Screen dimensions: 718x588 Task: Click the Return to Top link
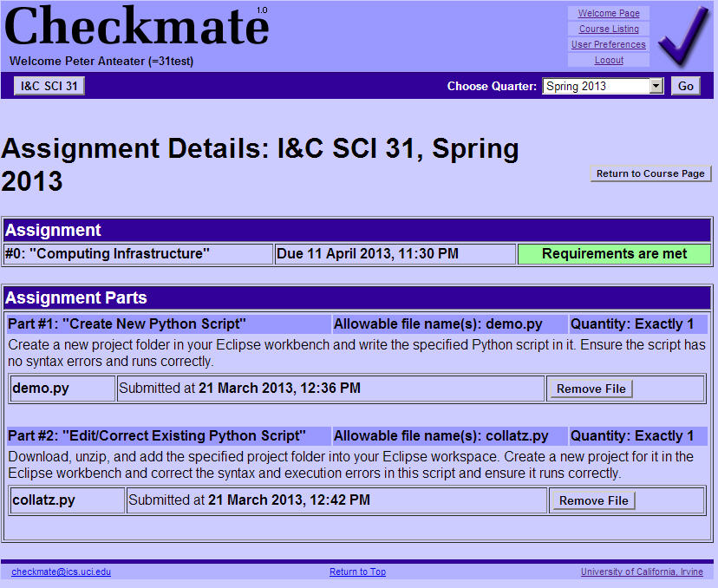point(357,572)
